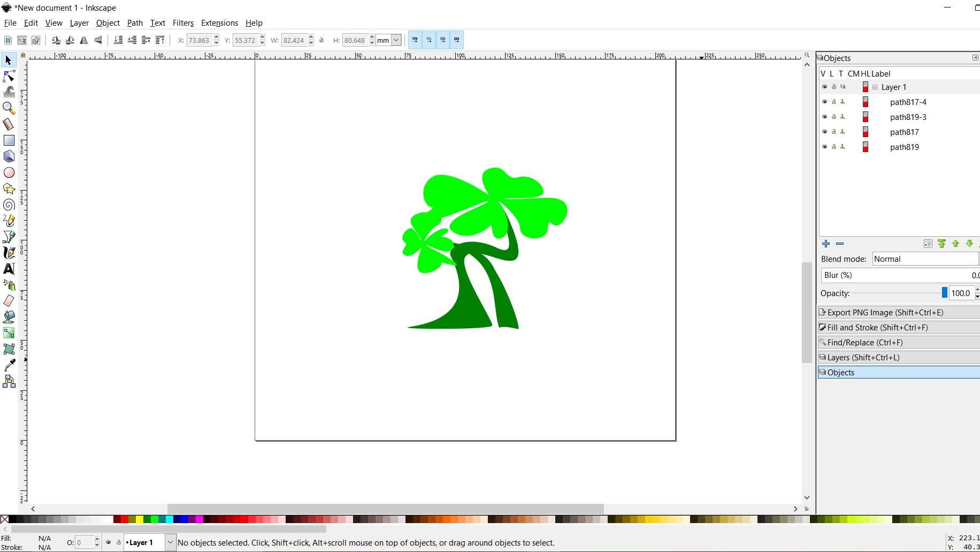Select path819-3 in Objects list

coord(908,117)
